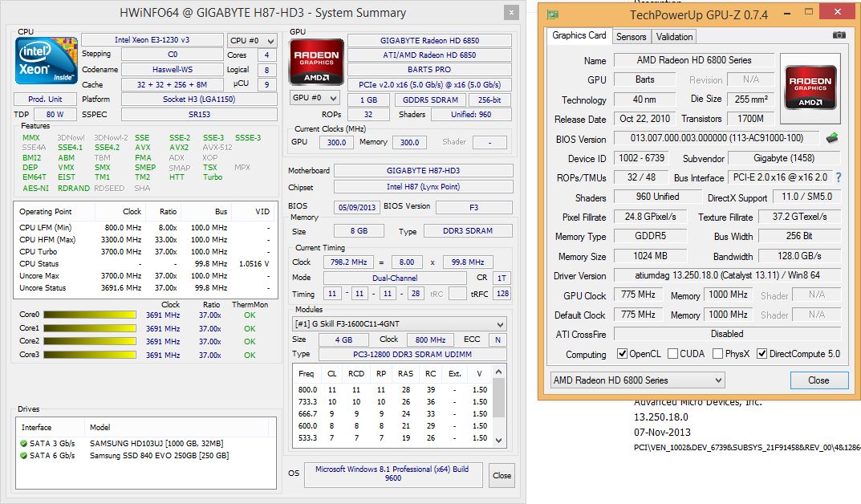This screenshot has width=861, height=504.
Task: Open the GPU #0 selector dropdown
Action: [315, 98]
